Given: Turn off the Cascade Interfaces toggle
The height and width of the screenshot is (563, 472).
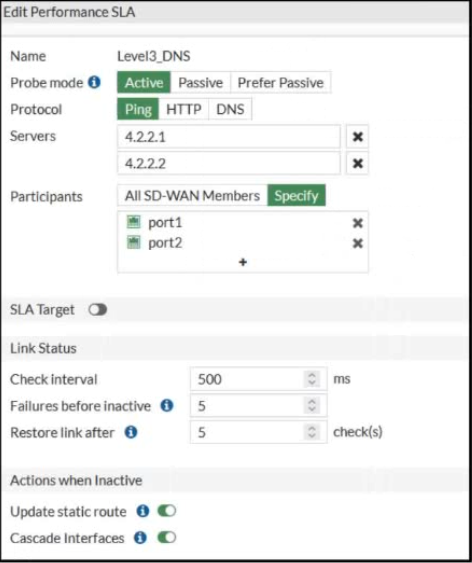Looking at the screenshot, I should coord(167,538).
